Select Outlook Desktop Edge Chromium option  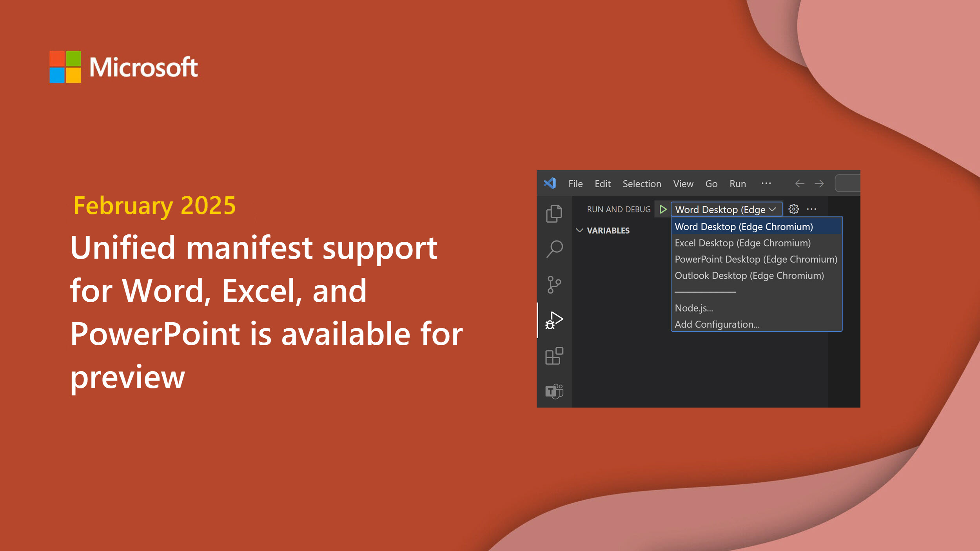(x=749, y=274)
